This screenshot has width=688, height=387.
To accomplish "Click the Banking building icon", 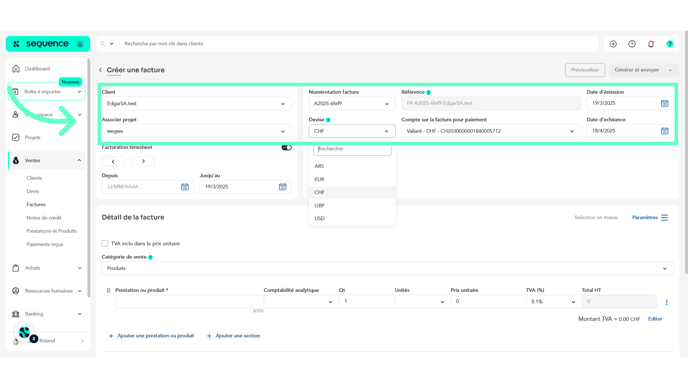I will 16,314.
